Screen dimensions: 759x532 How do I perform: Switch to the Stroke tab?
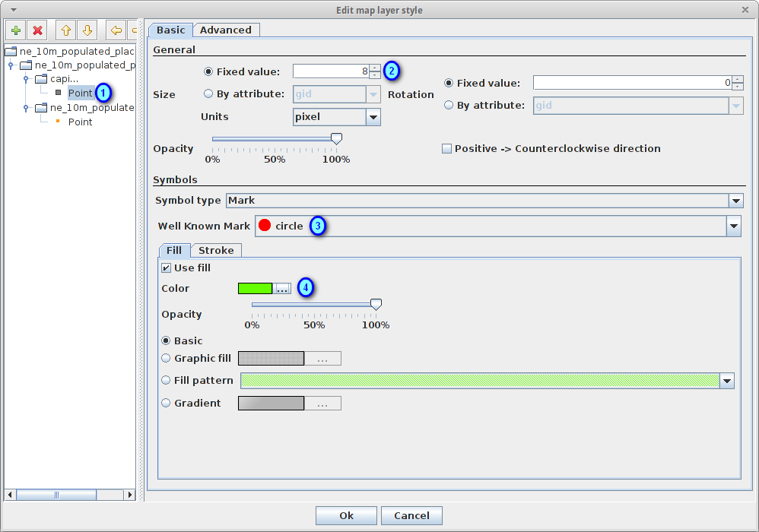point(216,250)
